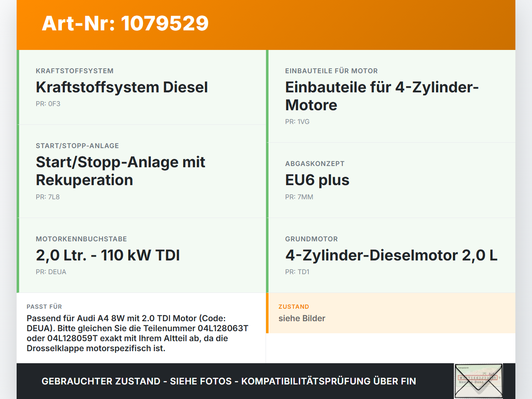Click the START/STOPP-ANLAGE label
The width and height of the screenshot is (532, 399).
pos(77,146)
